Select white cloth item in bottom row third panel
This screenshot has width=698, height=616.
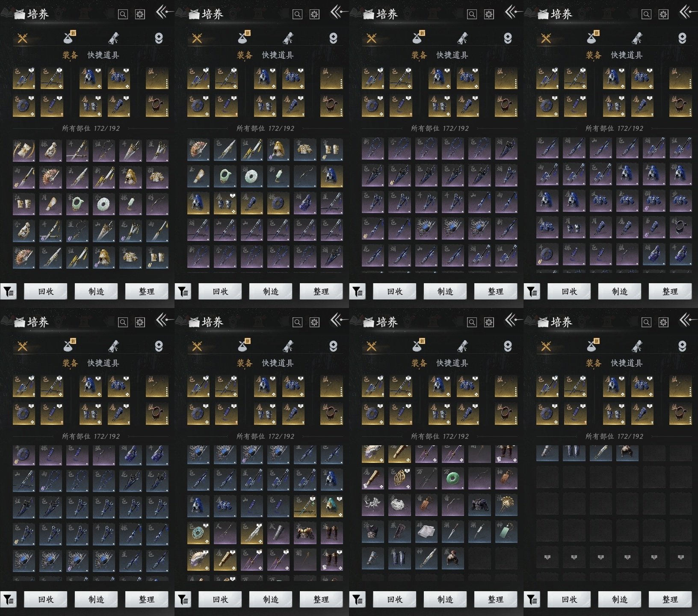coord(426,532)
